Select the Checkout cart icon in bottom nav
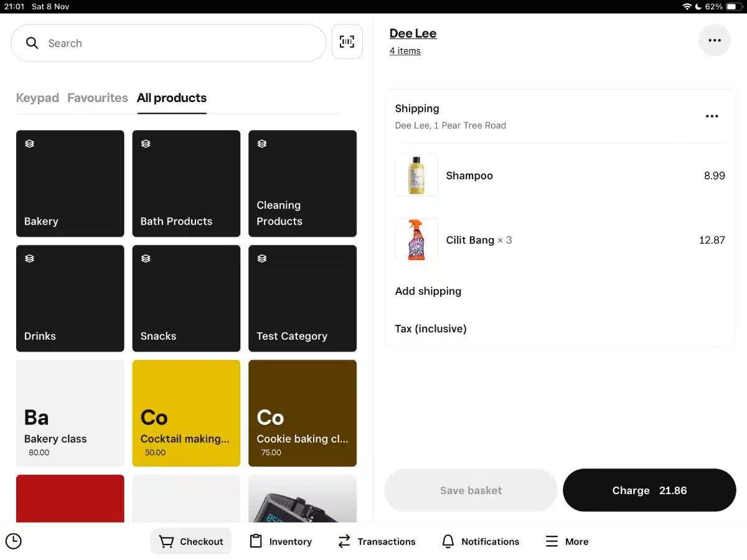The image size is (747, 560). pos(166,541)
